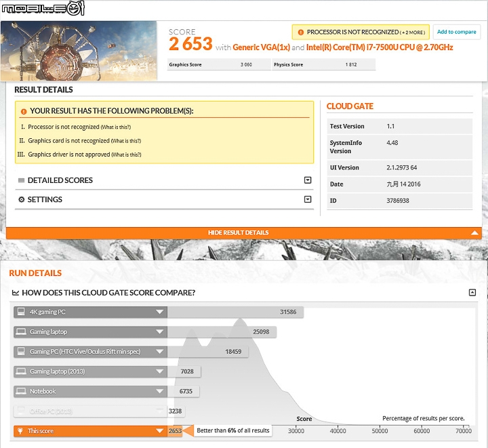Screen dimensions: 488x448
Task: Open the 'Generic VGA(1x)' graphics card link
Action: click(261, 47)
